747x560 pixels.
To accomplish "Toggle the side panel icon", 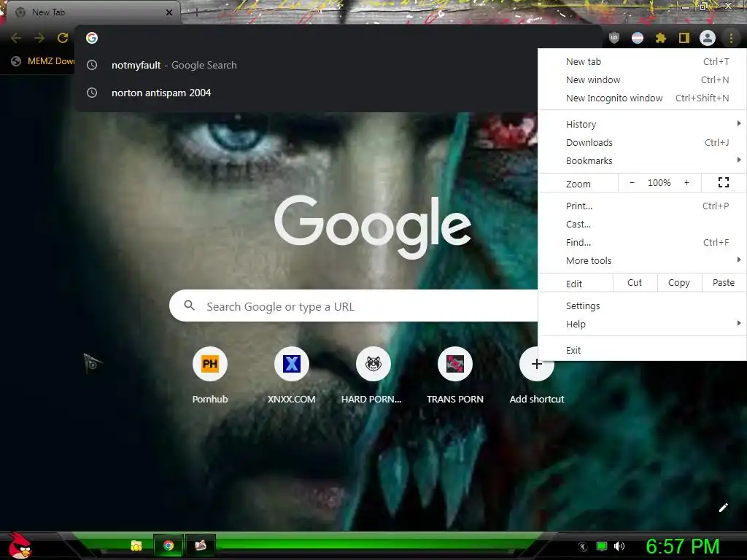I will (684, 38).
